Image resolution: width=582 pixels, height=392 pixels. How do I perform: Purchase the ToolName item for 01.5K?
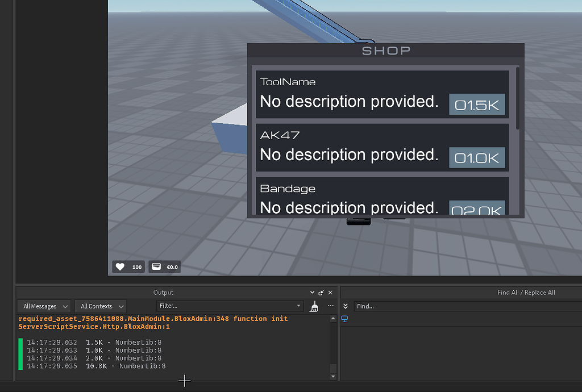(x=477, y=104)
